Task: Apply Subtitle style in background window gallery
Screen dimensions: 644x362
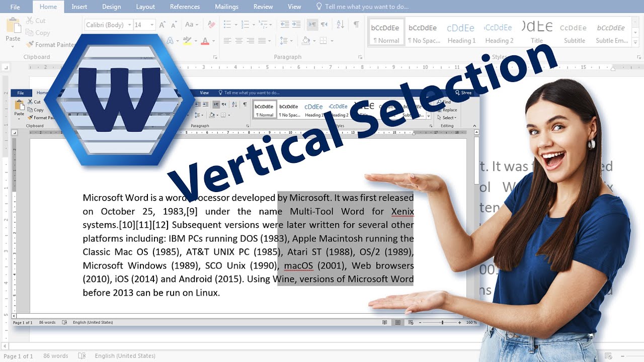Action: [574, 33]
